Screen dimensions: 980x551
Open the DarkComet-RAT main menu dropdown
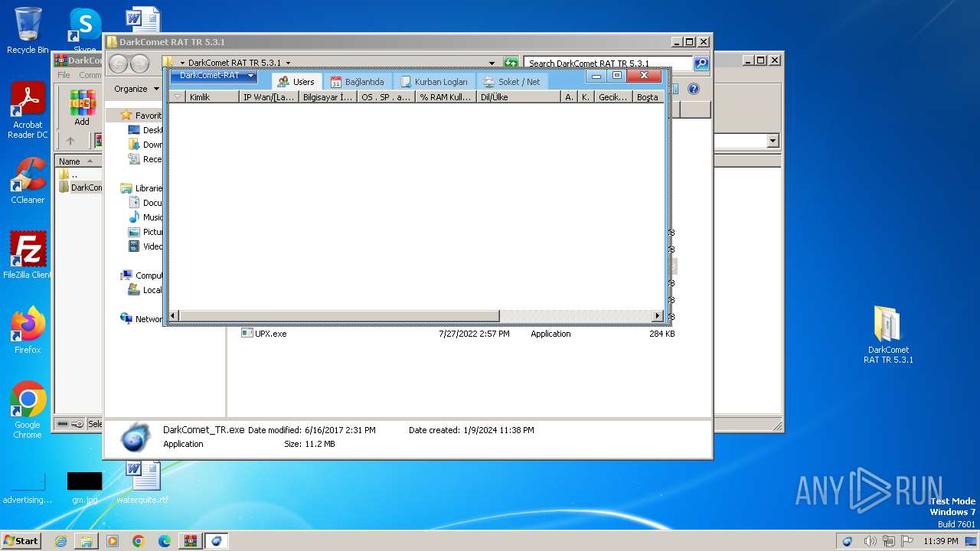(214, 75)
